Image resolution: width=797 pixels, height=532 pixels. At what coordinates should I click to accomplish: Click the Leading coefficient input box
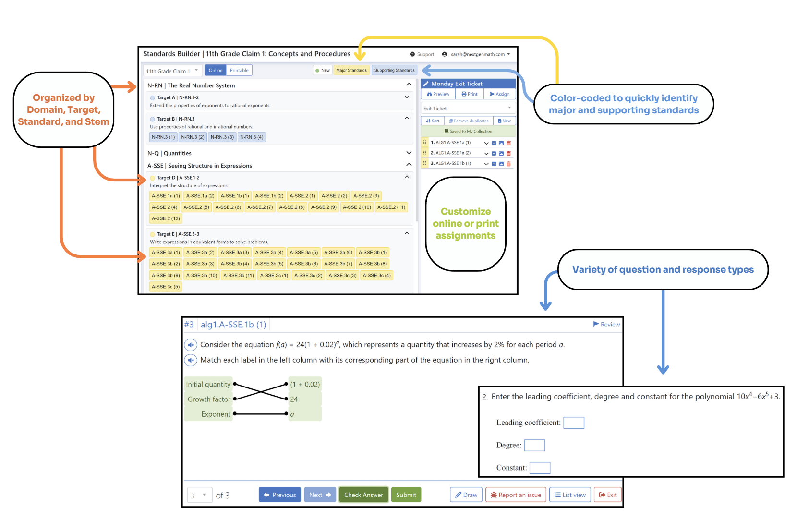coord(574,423)
